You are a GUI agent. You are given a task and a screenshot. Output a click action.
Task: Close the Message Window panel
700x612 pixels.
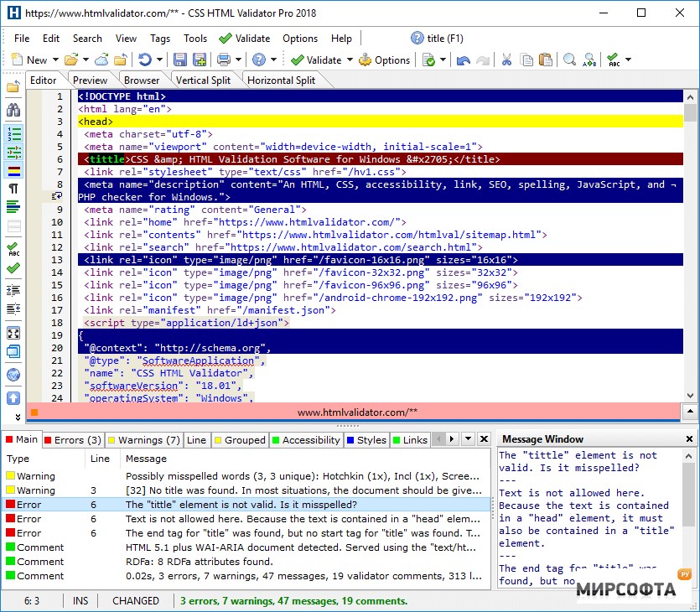coord(689,439)
